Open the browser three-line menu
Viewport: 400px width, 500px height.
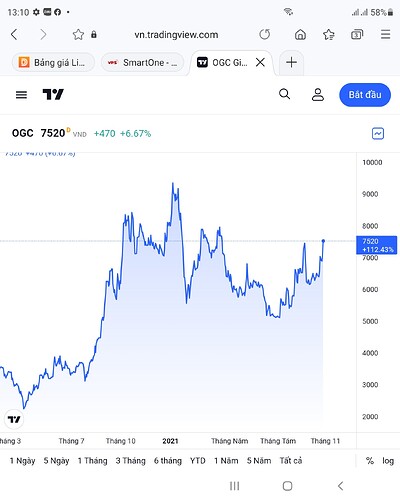[386, 34]
